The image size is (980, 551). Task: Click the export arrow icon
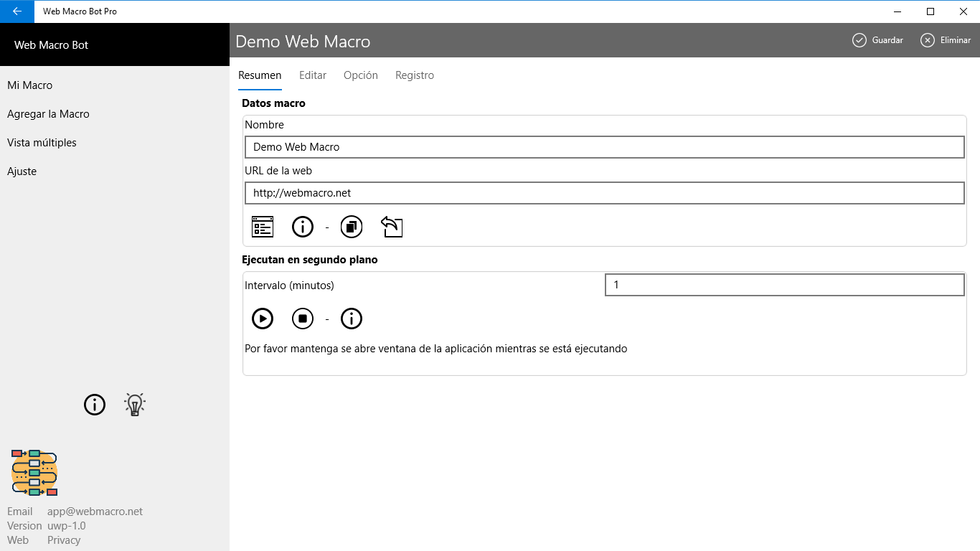pyautogui.click(x=392, y=227)
